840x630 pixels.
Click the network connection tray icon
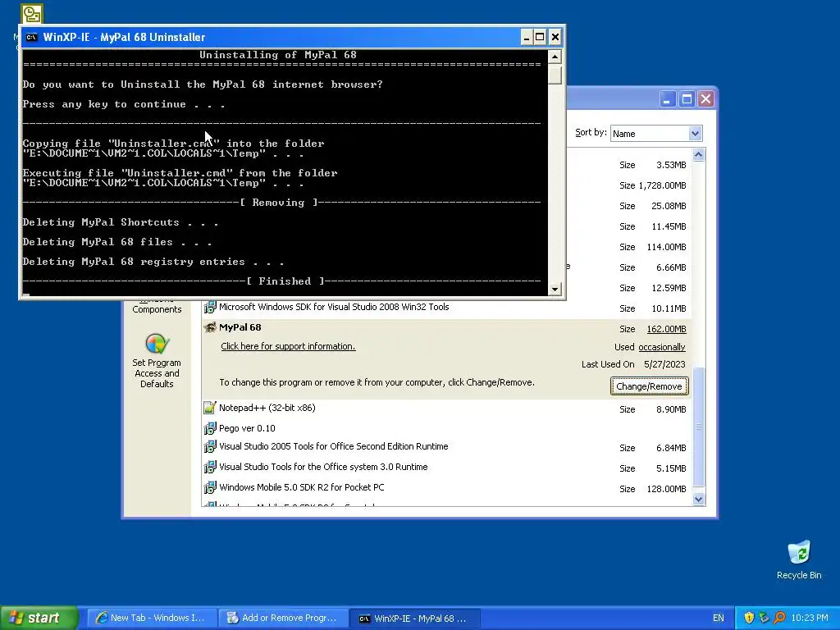click(x=764, y=618)
